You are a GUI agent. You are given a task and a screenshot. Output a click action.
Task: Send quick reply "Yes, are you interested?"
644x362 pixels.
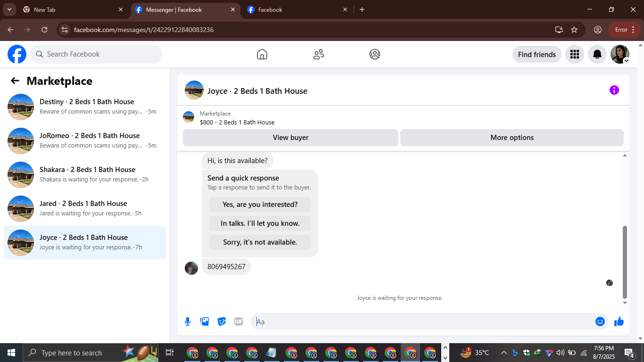coord(260,205)
